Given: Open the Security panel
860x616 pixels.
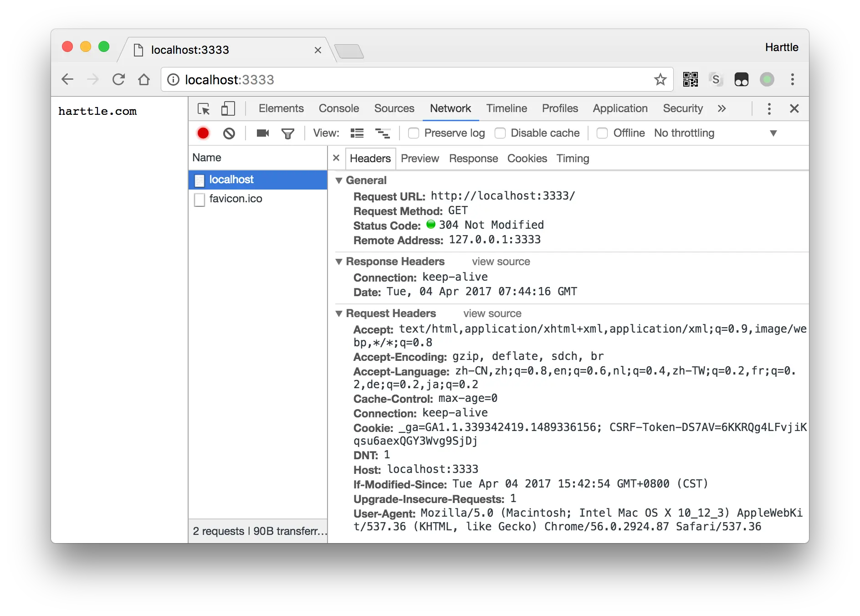Looking at the screenshot, I should (x=682, y=108).
